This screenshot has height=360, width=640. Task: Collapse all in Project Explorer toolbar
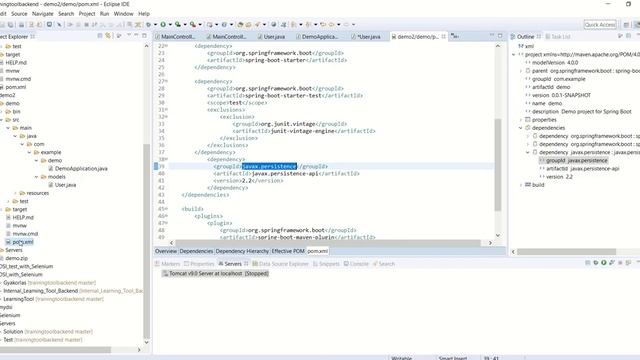pyautogui.click(x=100, y=36)
